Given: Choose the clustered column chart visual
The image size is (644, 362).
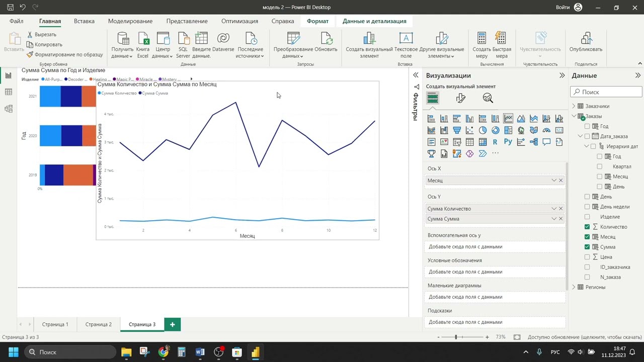Looking at the screenshot, I should (469, 119).
